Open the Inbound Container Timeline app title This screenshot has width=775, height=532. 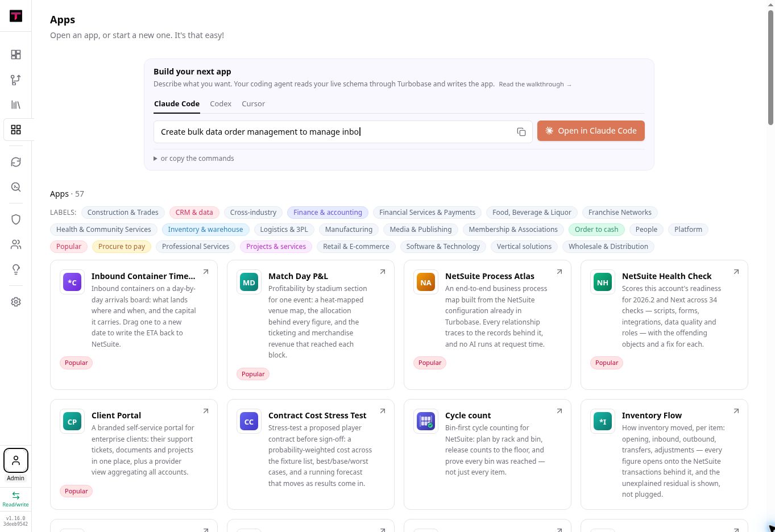pyautogui.click(x=143, y=276)
